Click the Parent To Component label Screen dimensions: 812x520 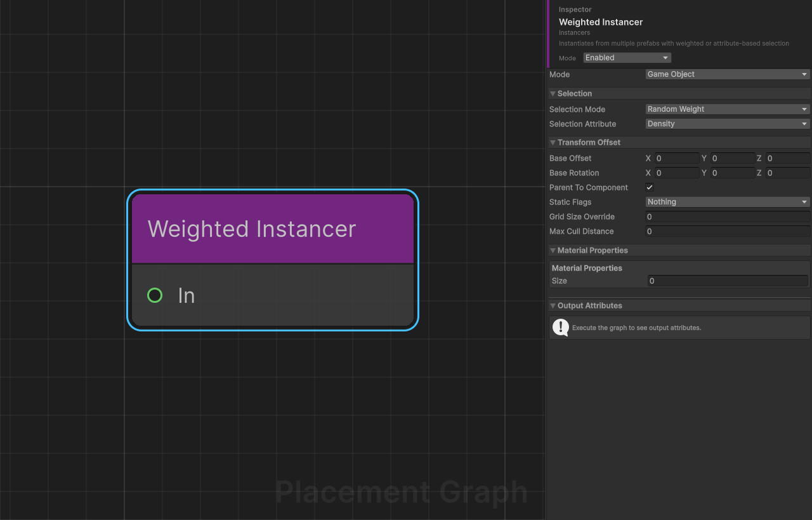coord(589,187)
